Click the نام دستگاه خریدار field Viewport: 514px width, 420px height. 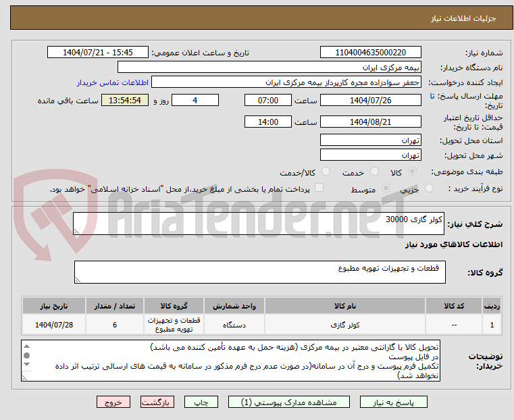pos(269,68)
